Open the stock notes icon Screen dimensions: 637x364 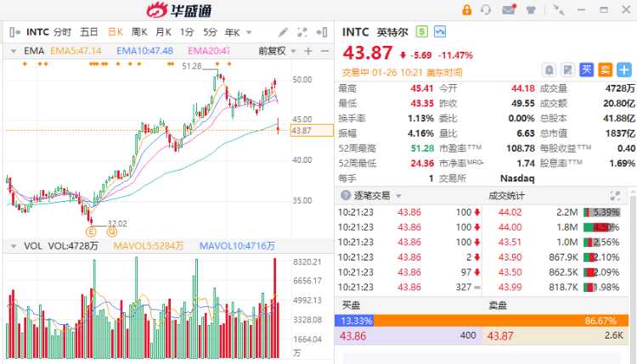coord(567,70)
